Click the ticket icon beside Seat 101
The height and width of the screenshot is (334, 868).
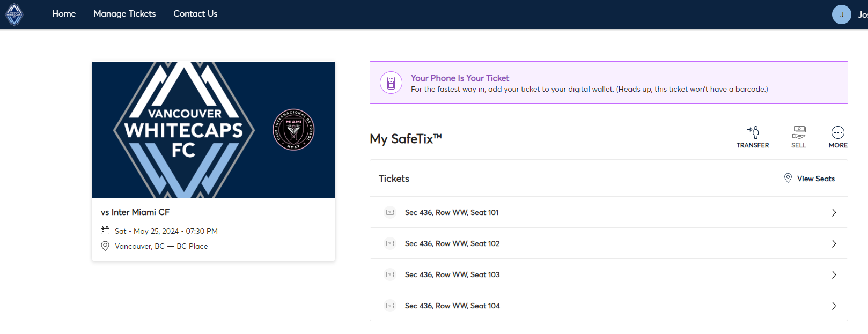pyautogui.click(x=390, y=212)
